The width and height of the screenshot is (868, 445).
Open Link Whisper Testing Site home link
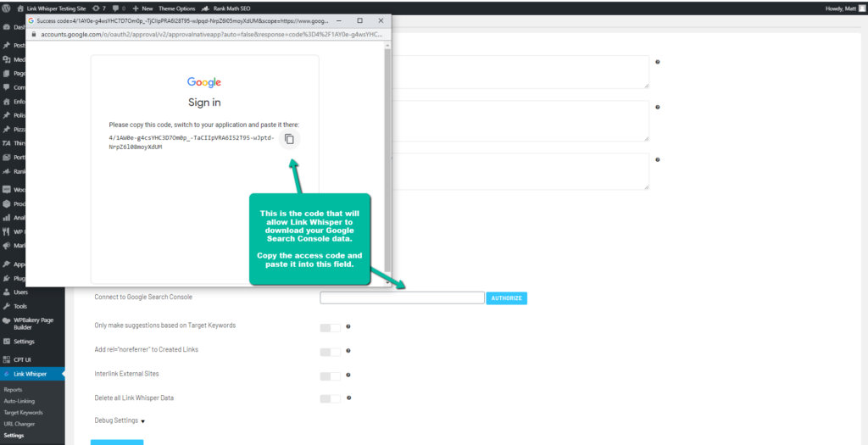point(52,8)
